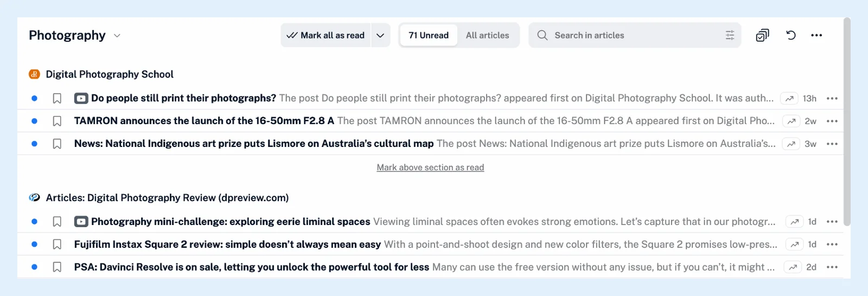Click the video icon on liminal spaces mini-challenge
The width and height of the screenshot is (868, 296).
click(81, 222)
